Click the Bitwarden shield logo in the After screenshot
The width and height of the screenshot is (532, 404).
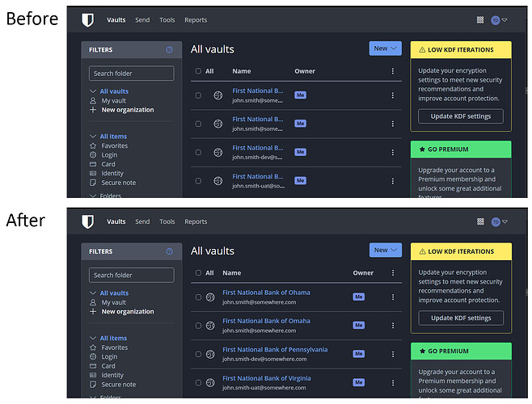click(x=87, y=221)
